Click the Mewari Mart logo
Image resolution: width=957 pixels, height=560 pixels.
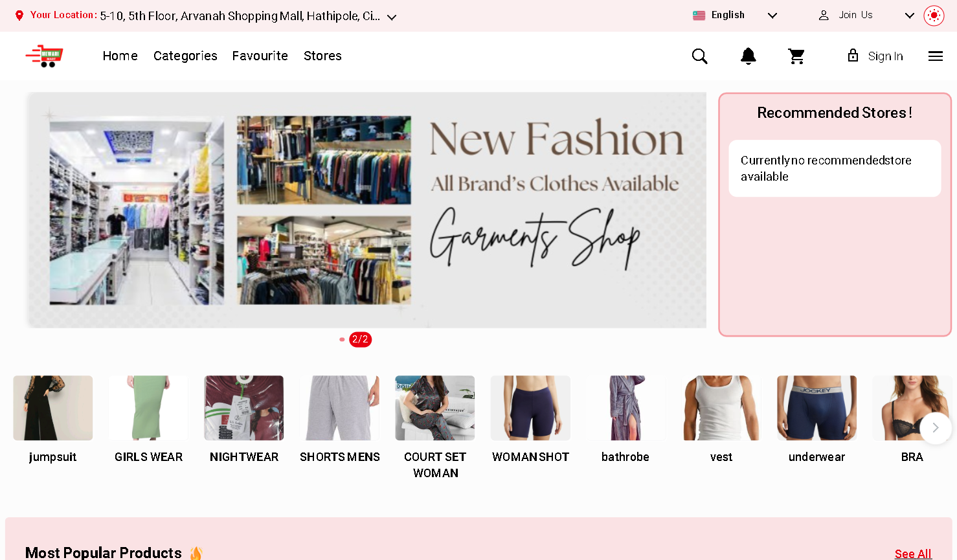pos(43,56)
